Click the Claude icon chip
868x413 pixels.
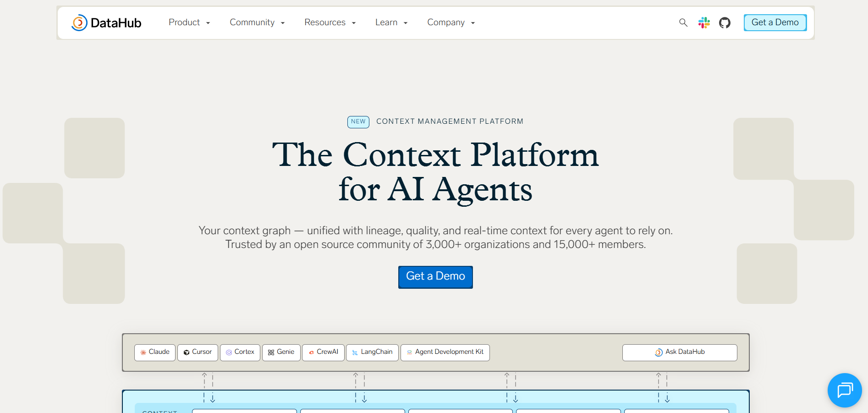click(155, 352)
